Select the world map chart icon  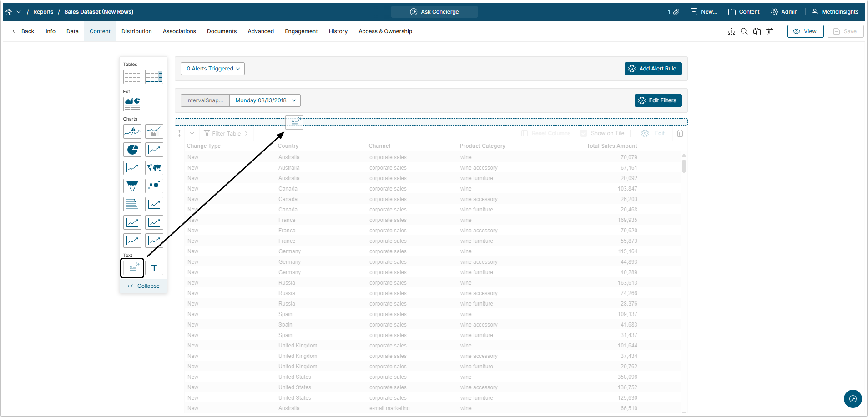tap(154, 168)
